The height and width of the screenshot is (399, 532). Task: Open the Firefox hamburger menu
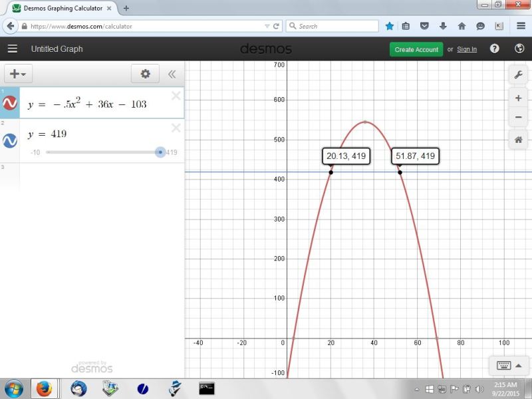(x=521, y=26)
